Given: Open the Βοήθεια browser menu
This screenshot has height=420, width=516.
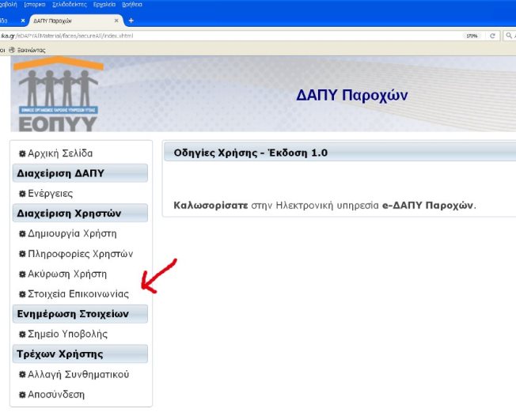Looking at the screenshot, I should click(x=132, y=4).
